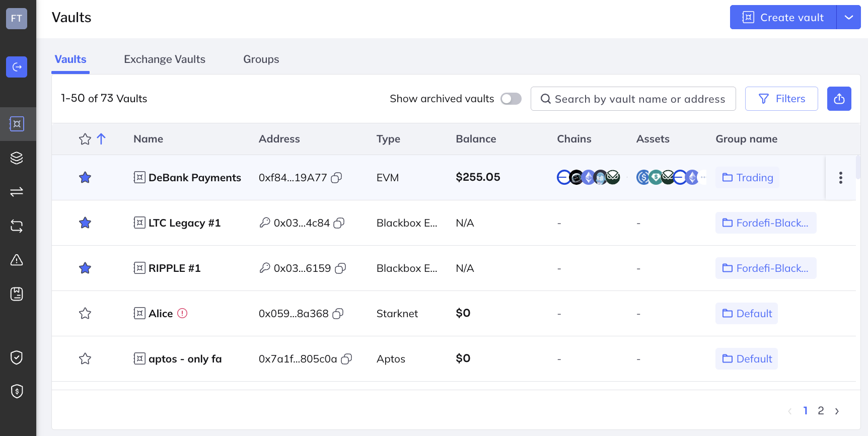Viewport: 868px width, 436px height.
Task: Go to next page chevron
Action: pos(837,411)
